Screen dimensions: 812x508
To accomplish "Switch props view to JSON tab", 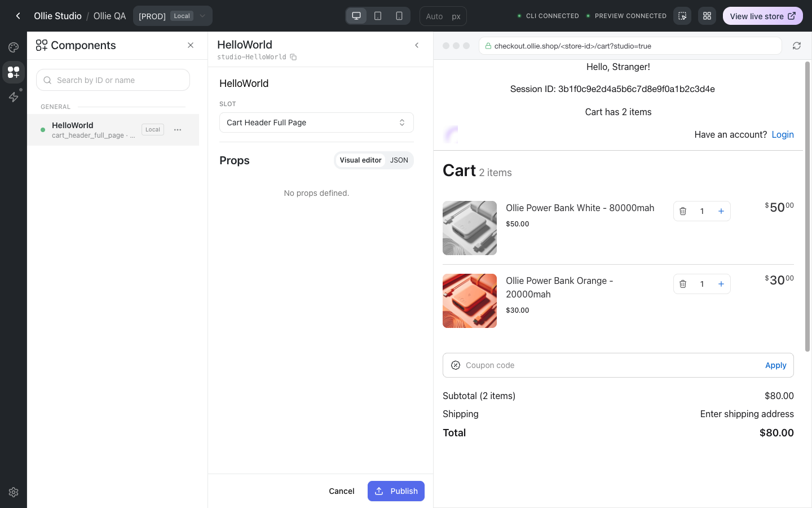I will (399, 160).
